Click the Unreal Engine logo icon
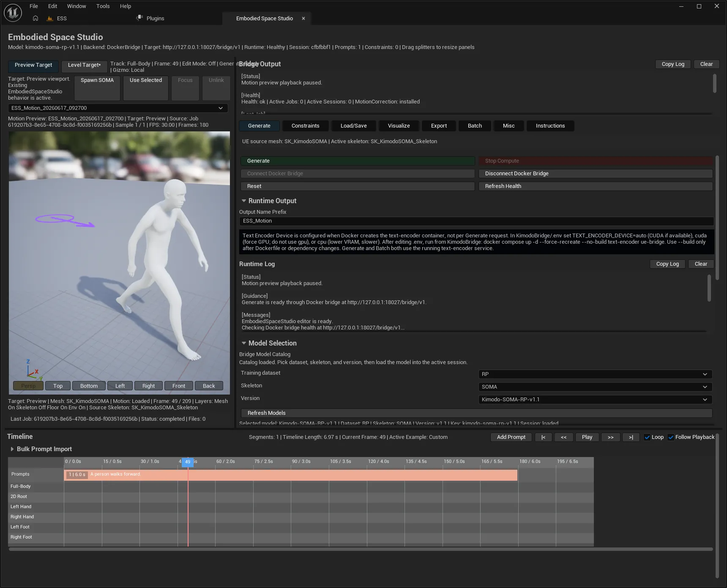727x588 pixels. click(x=13, y=13)
